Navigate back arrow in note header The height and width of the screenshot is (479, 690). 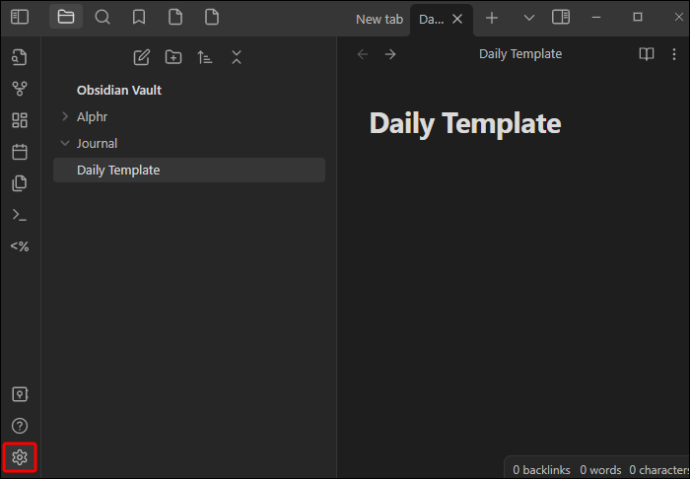tap(362, 54)
